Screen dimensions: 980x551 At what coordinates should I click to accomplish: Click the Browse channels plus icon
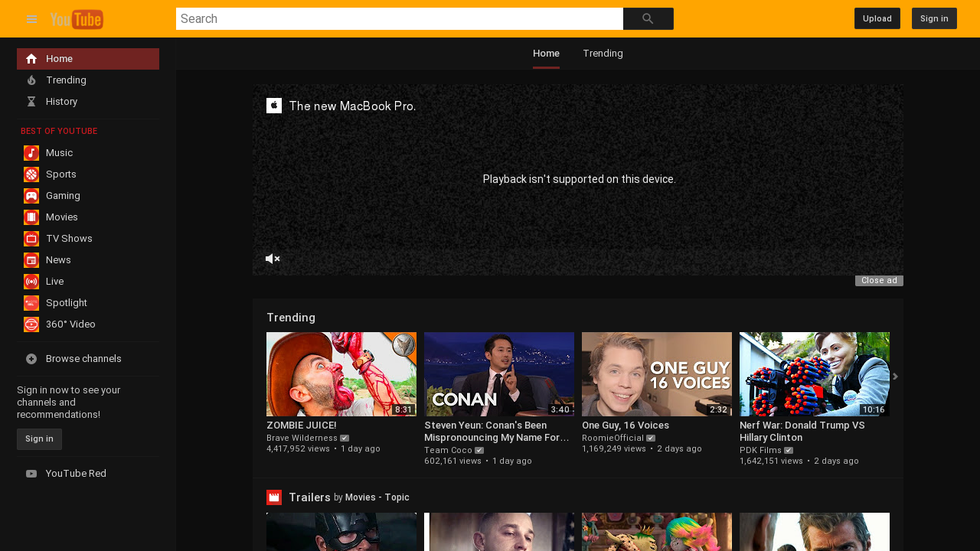[31, 359]
